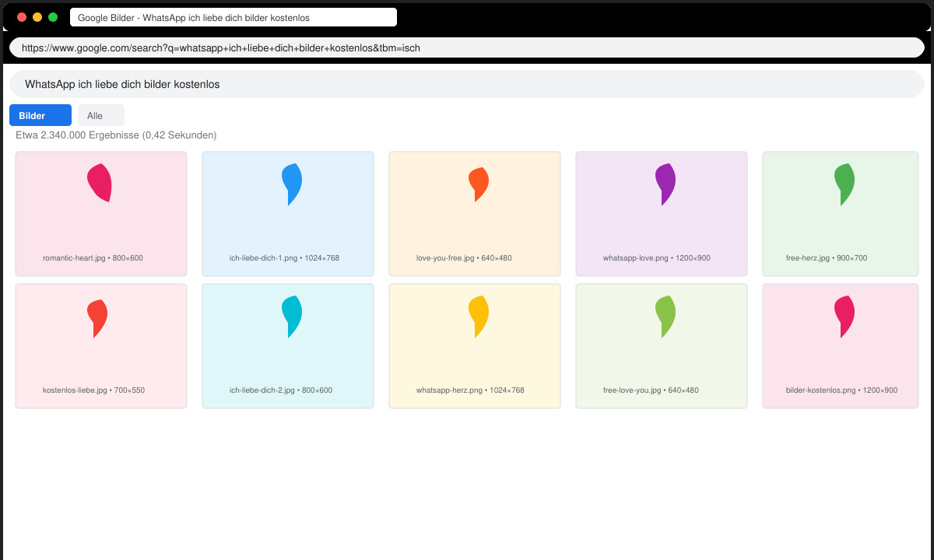934x560 pixels.
Task: Open the whatsapp-love.png result card
Action: pos(662,214)
